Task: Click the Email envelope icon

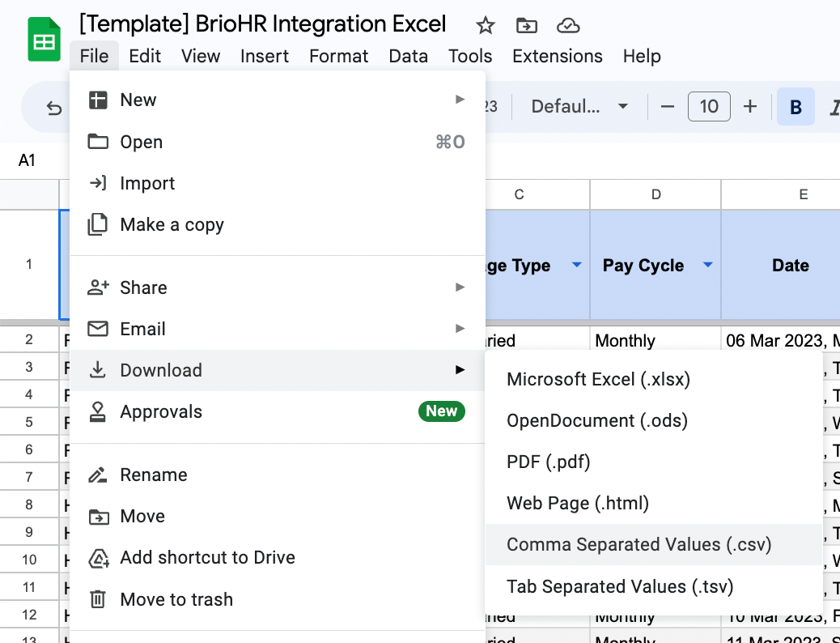Action: [97, 329]
